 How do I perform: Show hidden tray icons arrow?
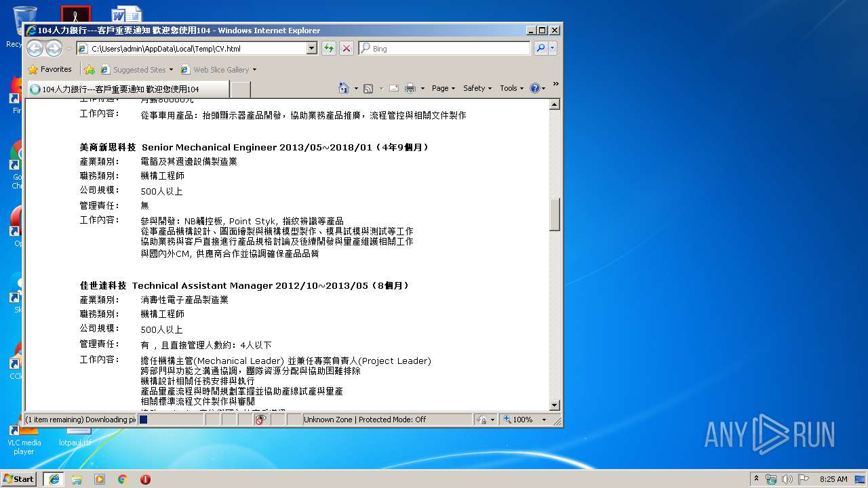point(757,479)
